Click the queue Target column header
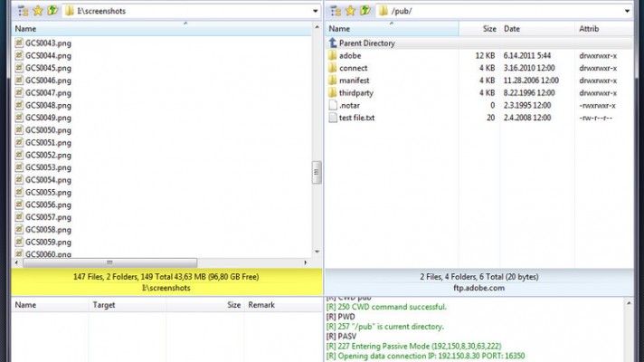Screen dimensions: 644x362 point(128,305)
